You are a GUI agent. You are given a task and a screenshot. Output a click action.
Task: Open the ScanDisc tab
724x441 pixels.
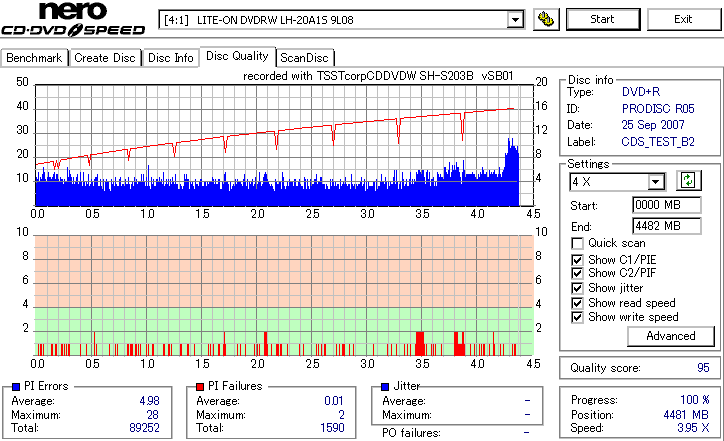[x=304, y=58]
